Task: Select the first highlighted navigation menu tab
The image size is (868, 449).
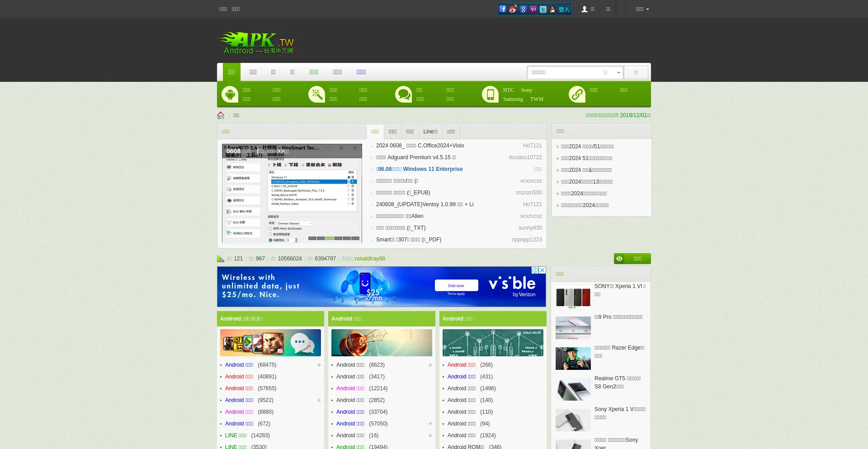Action: tap(231, 72)
